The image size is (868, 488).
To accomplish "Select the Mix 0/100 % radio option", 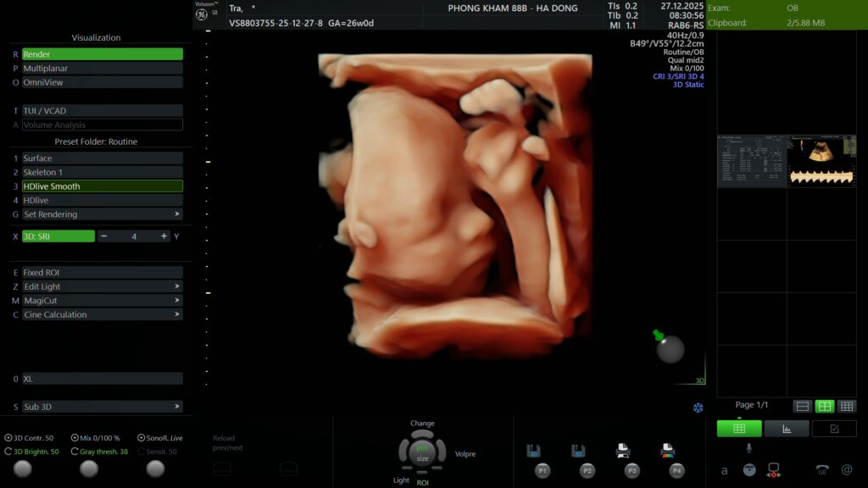I will [75, 438].
